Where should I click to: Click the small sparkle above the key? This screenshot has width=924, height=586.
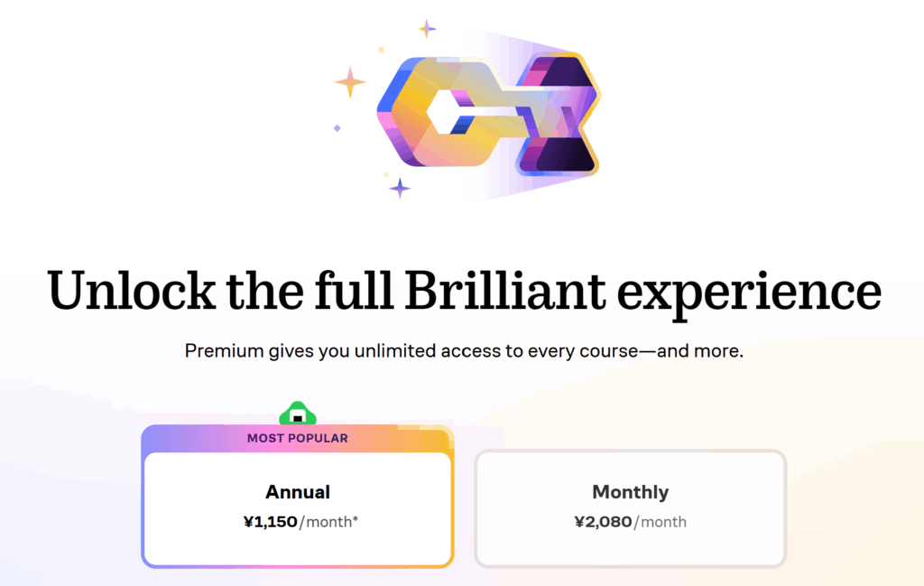[427, 28]
